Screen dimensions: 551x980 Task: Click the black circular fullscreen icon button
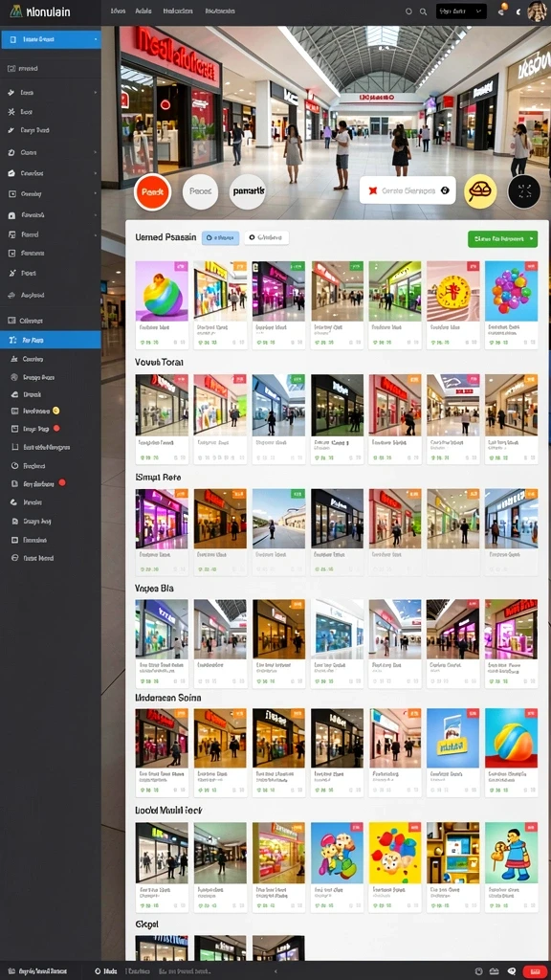click(x=523, y=191)
